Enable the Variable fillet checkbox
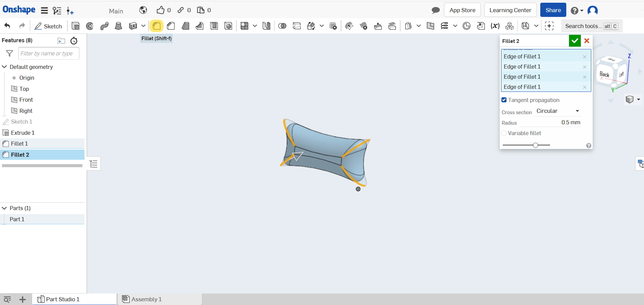This screenshot has width=644, height=305. pyautogui.click(x=504, y=133)
